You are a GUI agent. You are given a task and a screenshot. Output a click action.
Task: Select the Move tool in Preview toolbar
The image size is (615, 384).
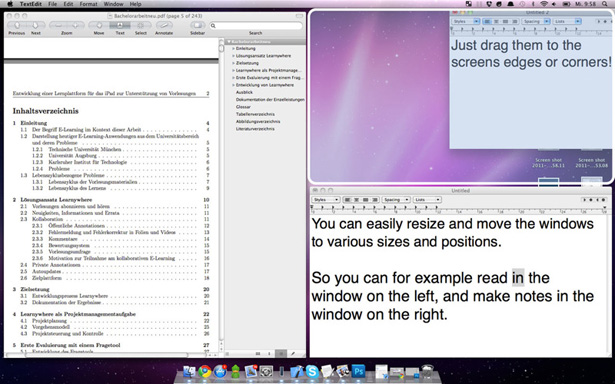coord(99,25)
